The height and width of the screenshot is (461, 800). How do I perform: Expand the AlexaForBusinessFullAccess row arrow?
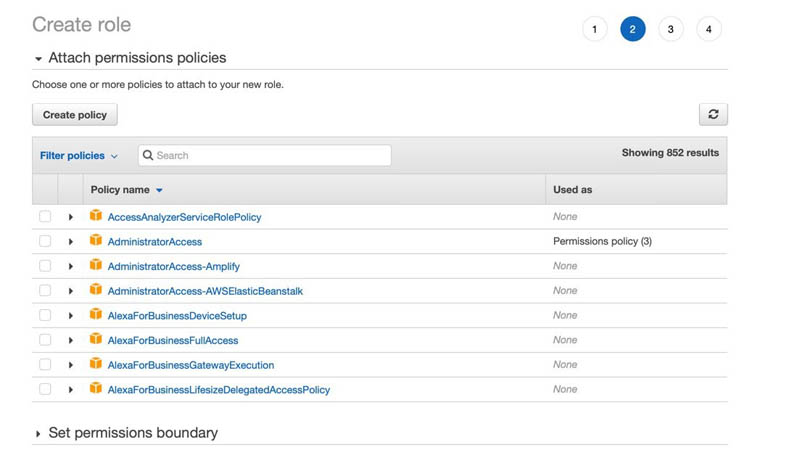point(71,340)
